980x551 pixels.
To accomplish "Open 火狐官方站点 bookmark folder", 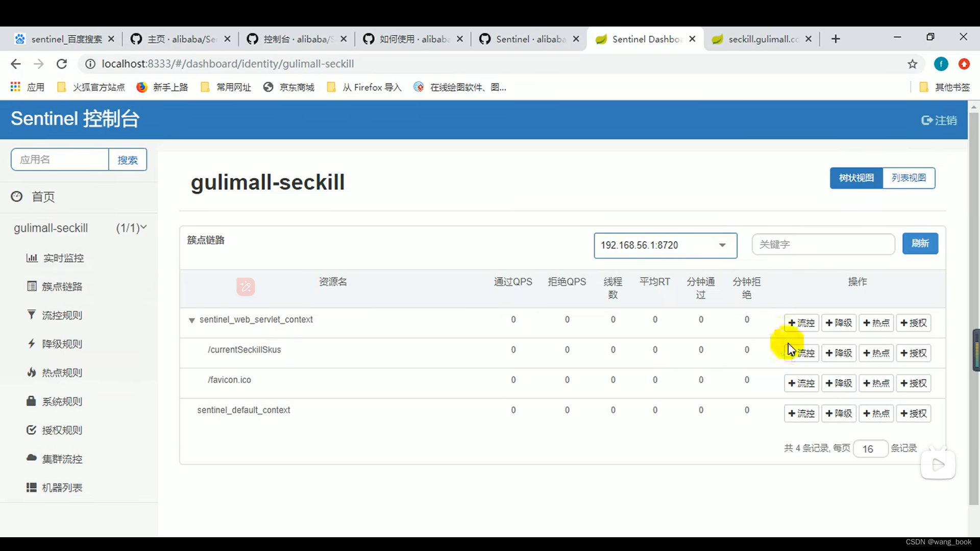I will (x=91, y=87).
